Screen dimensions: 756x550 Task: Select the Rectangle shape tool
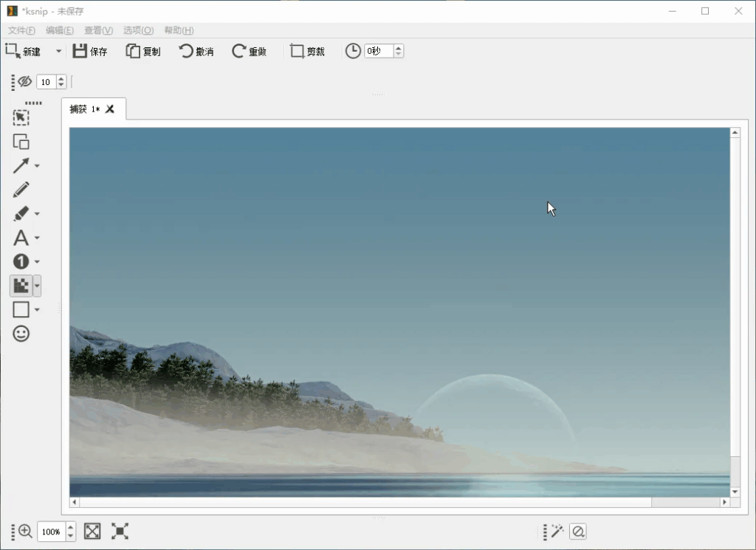point(21,309)
